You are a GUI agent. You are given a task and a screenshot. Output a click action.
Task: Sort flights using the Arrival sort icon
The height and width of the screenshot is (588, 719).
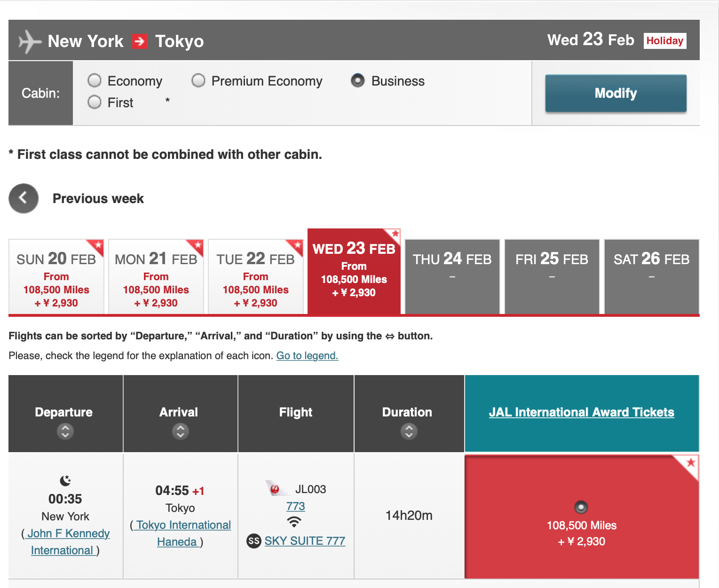point(180,431)
